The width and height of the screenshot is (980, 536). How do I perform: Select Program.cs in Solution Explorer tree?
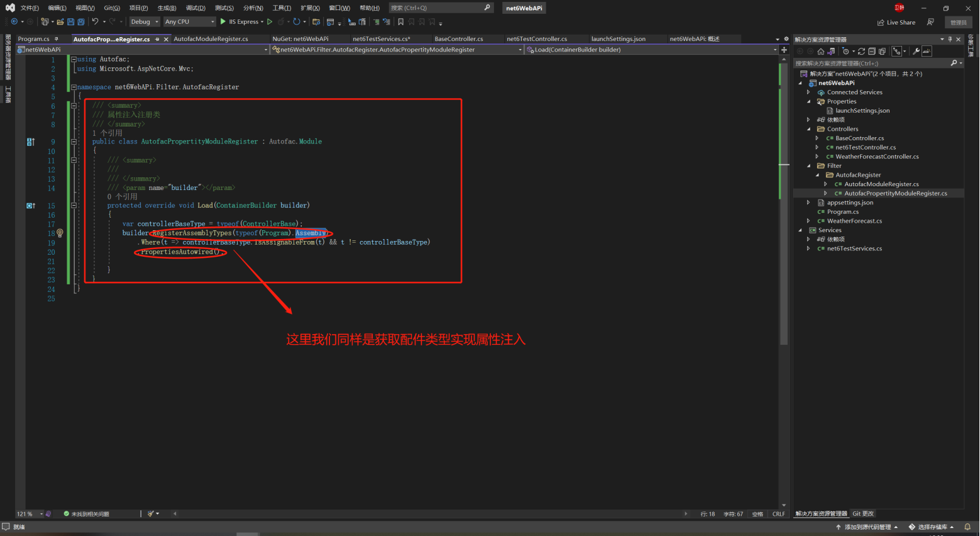842,212
